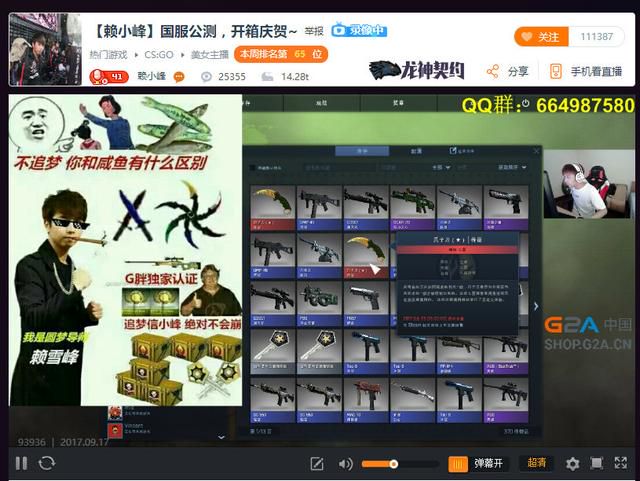
Task: Click the 14.28t weight icon
Action: 267,77
